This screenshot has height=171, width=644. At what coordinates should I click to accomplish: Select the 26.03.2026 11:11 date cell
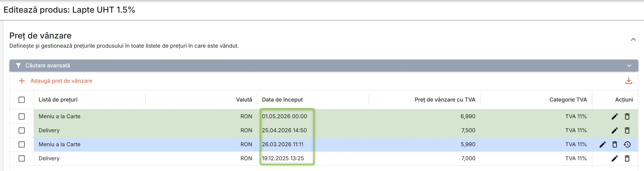pos(283,144)
